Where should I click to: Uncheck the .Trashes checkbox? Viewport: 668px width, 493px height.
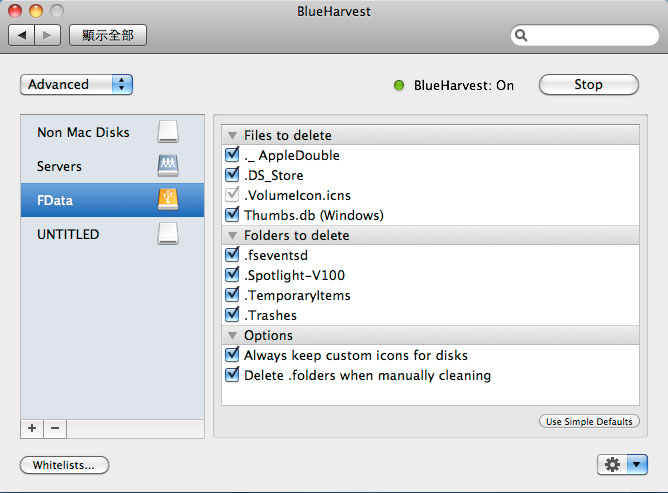pos(232,314)
